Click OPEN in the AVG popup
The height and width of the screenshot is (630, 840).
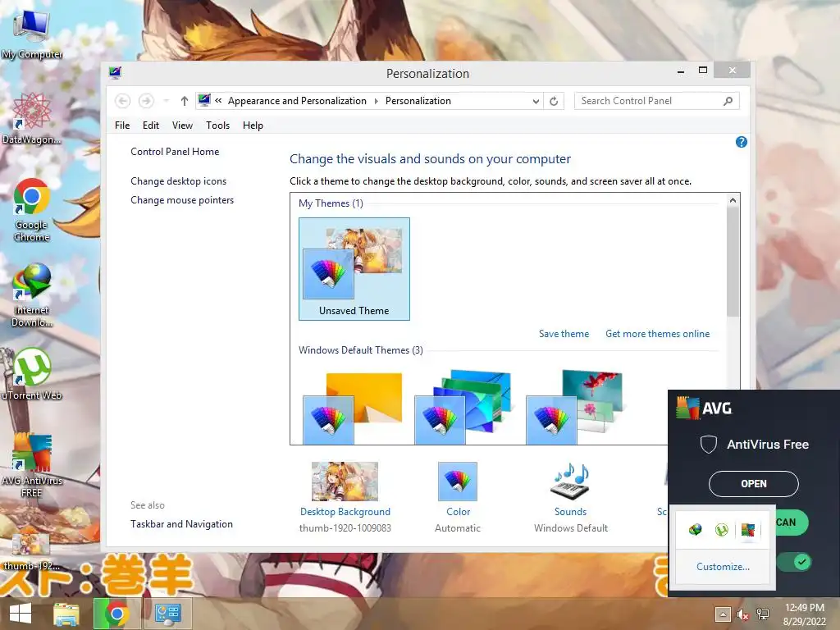[753, 484]
